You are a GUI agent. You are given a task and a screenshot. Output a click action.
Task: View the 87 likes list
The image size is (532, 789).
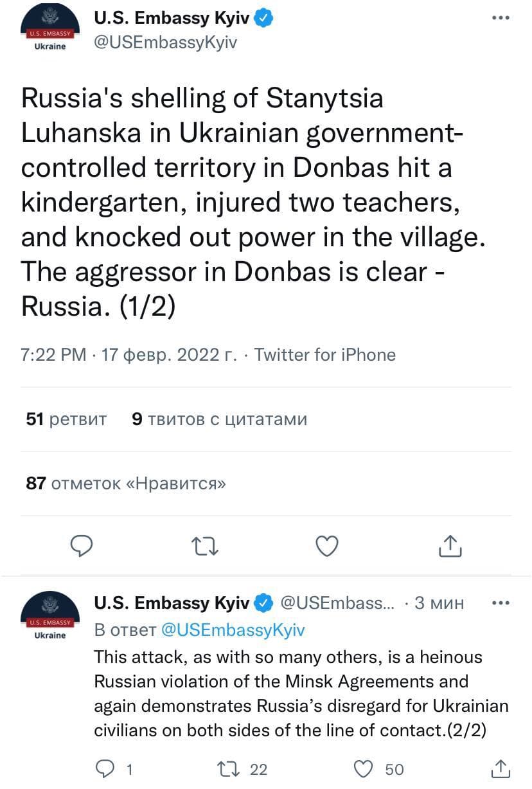pos(126,483)
